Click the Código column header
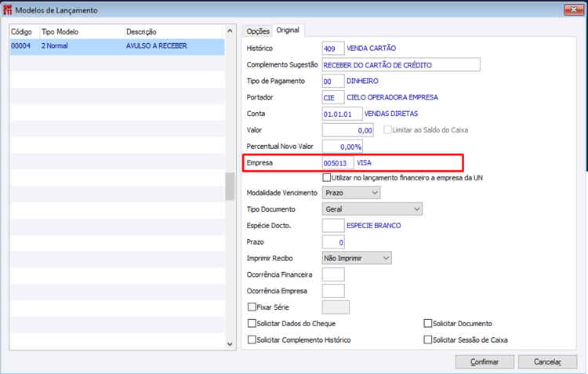The image size is (588, 374). tap(25, 32)
